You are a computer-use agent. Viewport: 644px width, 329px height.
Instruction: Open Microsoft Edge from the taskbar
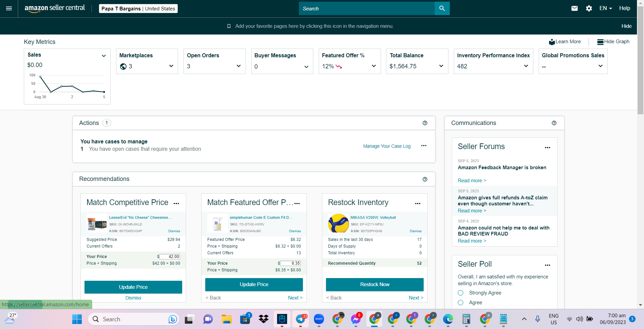click(x=448, y=319)
